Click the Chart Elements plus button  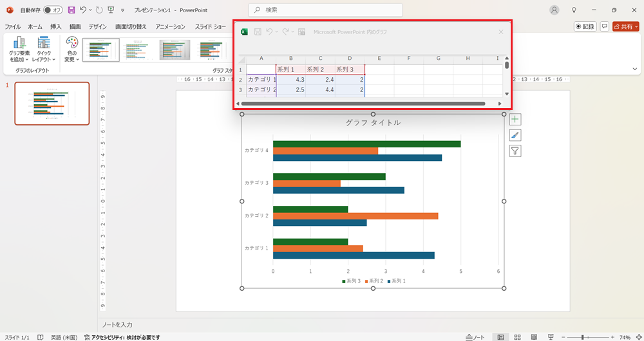[x=515, y=119]
